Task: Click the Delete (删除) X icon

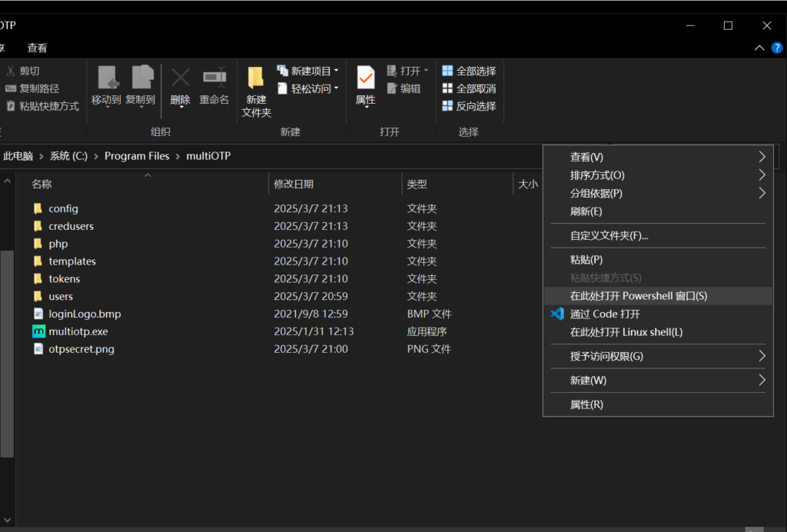Action: click(x=181, y=78)
